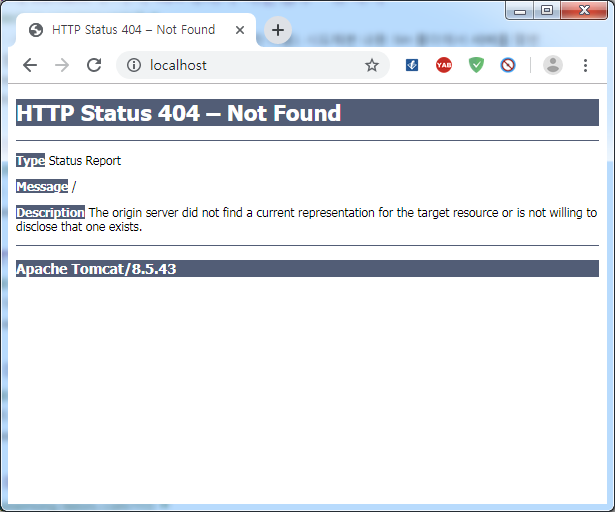The image size is (615, 512).
Task: Close the HTTP Status 404 tab
Action: 240,30
